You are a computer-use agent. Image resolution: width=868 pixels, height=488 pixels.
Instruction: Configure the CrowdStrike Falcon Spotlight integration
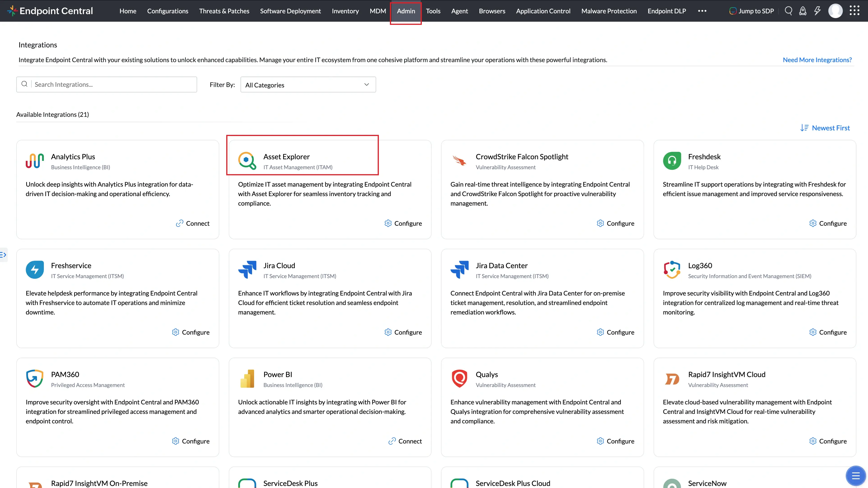[x=615, y=223]
